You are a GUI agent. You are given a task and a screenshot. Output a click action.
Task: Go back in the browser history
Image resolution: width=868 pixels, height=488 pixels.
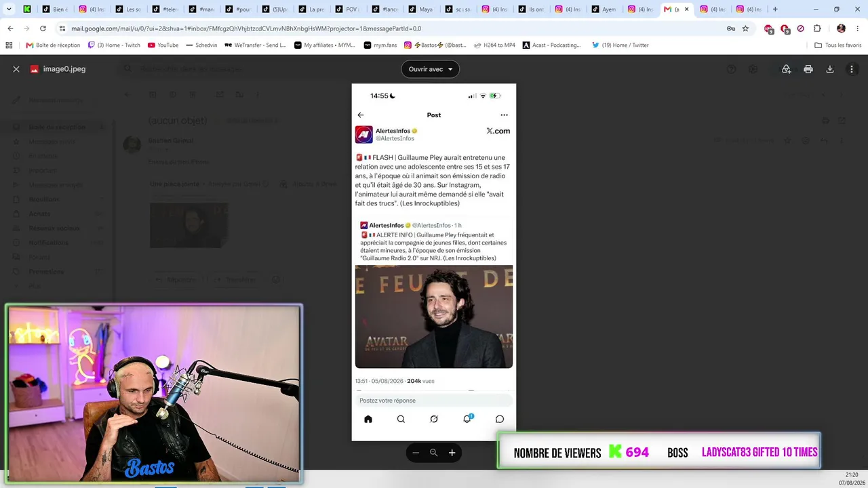(x=10, y=28)
